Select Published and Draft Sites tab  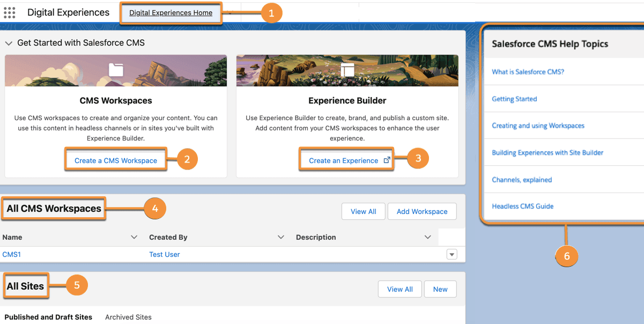coord(48,317)
